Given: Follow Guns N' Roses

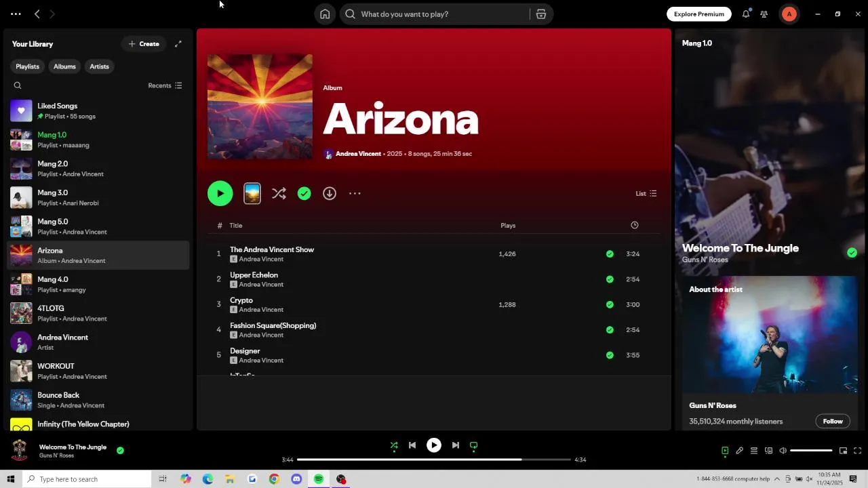Looking at the screenshot, I should [x=833, y=422].
